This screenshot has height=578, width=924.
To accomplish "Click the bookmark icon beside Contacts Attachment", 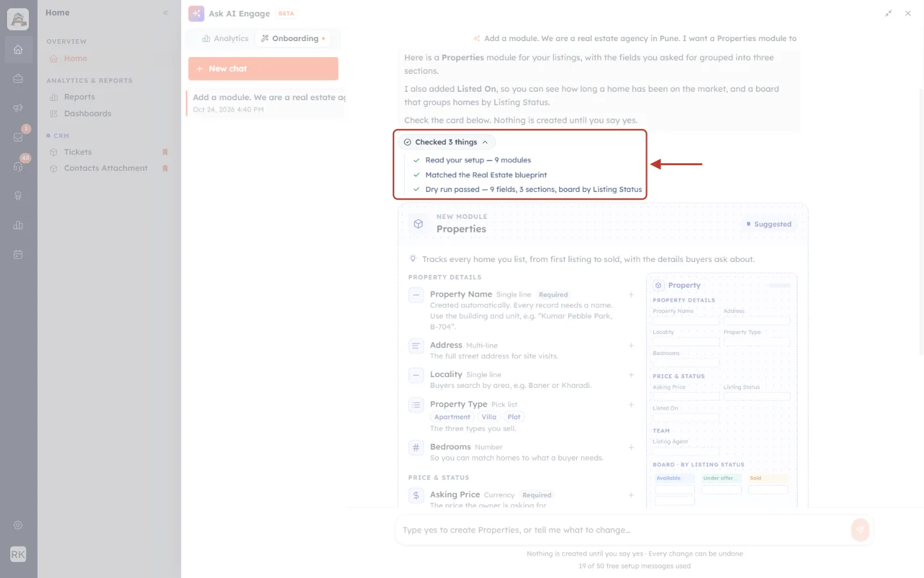I will (165, 168).
